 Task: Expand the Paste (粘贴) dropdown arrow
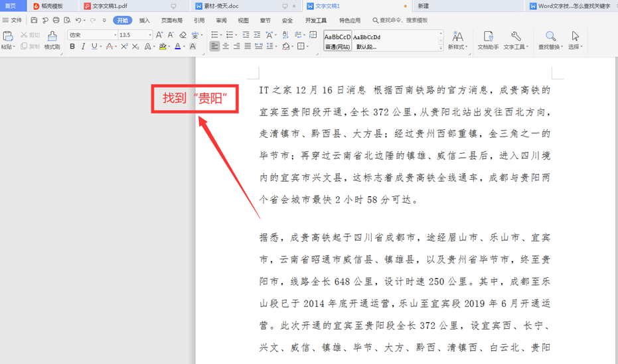click(x=14, y=47)
